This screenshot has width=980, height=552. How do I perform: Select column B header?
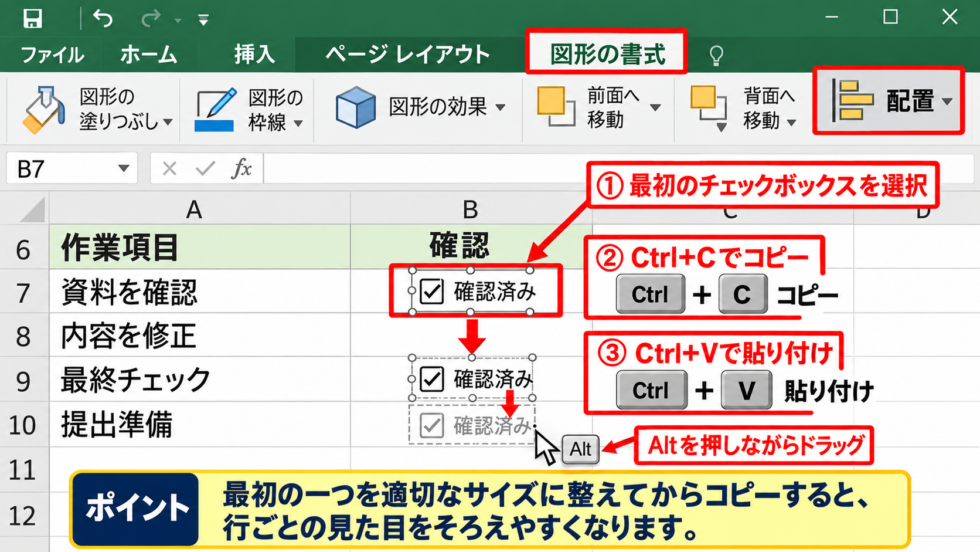pos(471,209)
